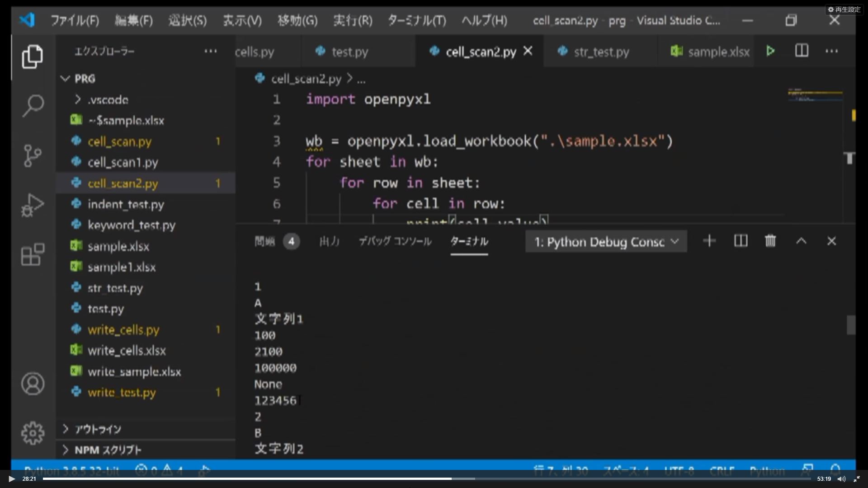The height and width of the screenshot is (488, 868).
Task: Open sample1.xlsx in explorer
Action: point(146,267)
